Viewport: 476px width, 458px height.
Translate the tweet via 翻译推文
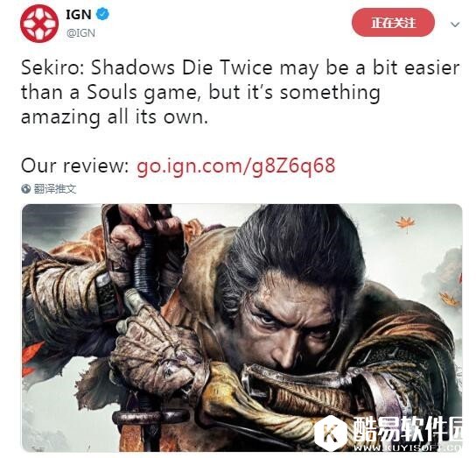(54, 189)
